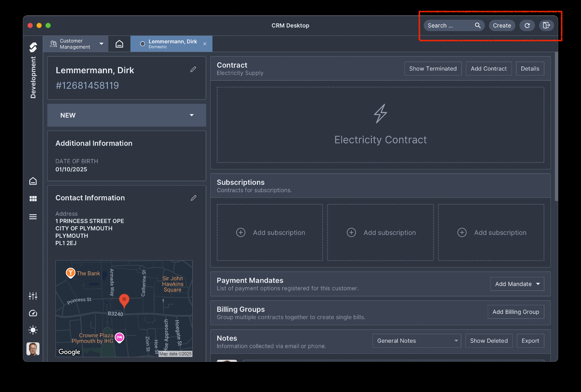
Task: Open the sidebar sliders settings icon
Action: click(x=33, y=296)
